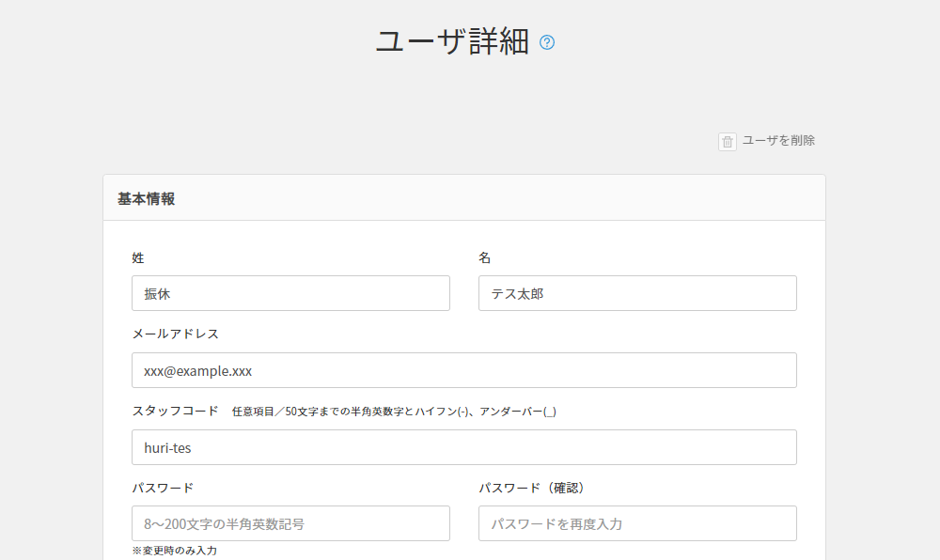
Task: Click the 基本情報 panel header
Action: click(x=146, y=198)
